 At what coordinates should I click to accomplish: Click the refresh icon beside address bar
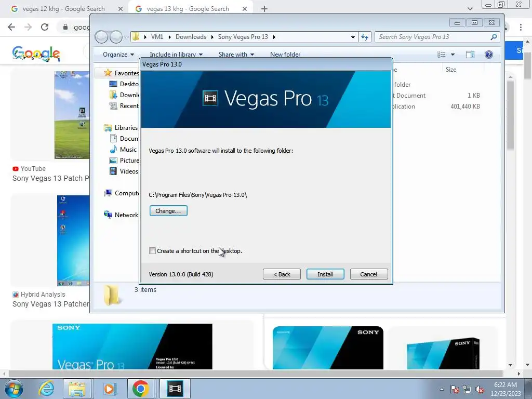tap(365, 37)
